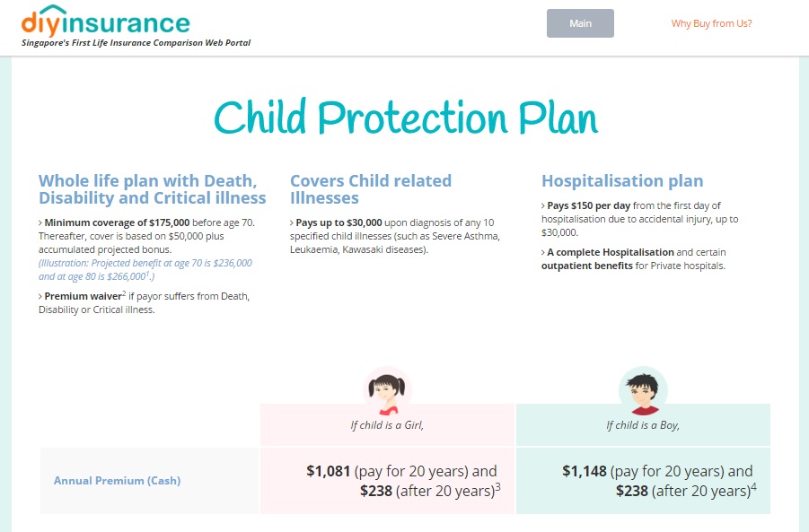Click the arrow icon before A complete Hospitalisation
This screenshot has height=532, width=809.
543,251
